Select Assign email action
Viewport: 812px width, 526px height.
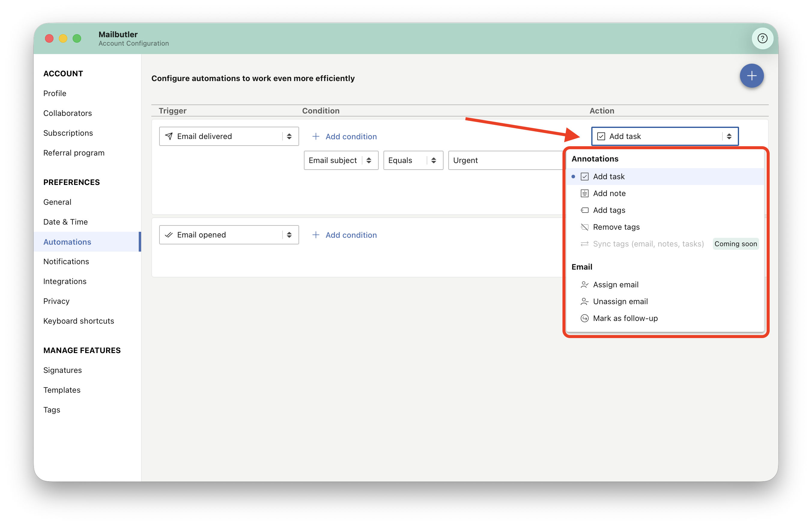pos(665,285)
